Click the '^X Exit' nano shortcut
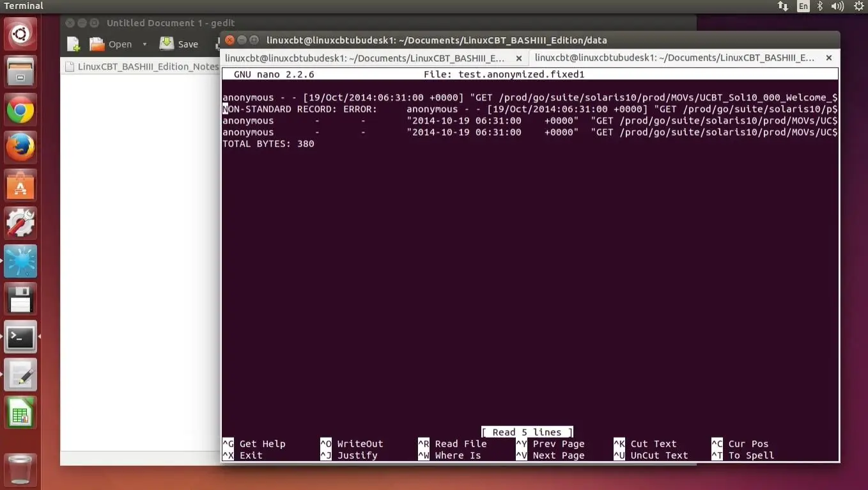The width and height of the screenshot is (868, 490). click(243, 455)
